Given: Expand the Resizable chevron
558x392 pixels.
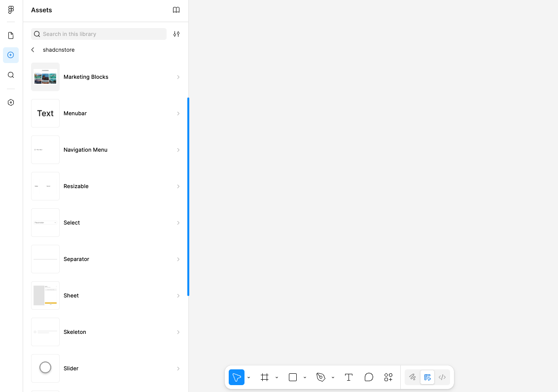Looking at the screenshot, I should pyautogui.click(x=178, y=186).
